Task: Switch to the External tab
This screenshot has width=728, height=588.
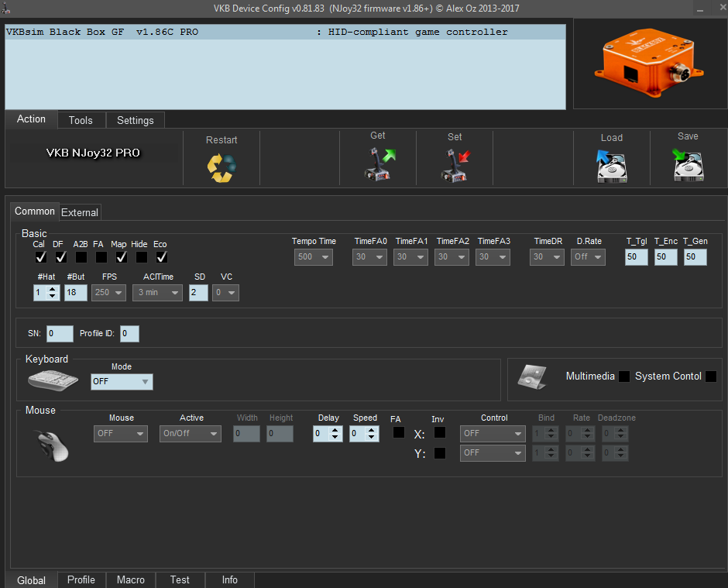Action: [80, 213]
